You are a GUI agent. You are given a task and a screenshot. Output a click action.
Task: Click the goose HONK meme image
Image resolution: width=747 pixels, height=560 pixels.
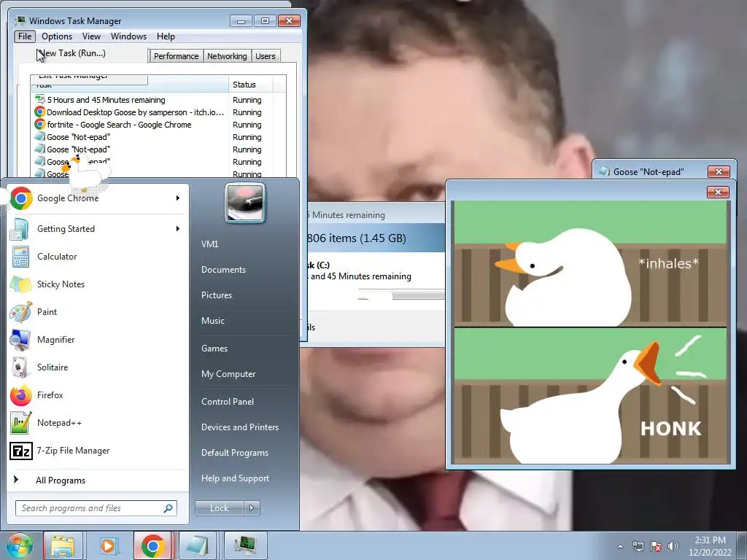[x=591, y=332]
